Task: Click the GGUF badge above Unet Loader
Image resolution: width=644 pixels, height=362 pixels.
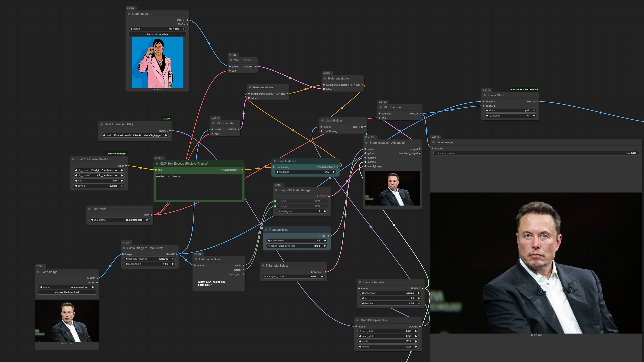Action: click(166, 119)
